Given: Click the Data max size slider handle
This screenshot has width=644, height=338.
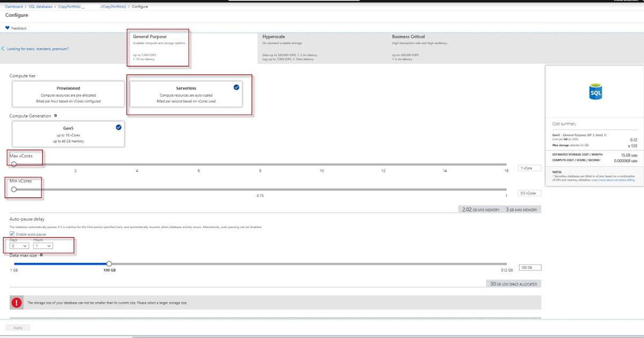Looking at the screenshot, I should [109, 263].
